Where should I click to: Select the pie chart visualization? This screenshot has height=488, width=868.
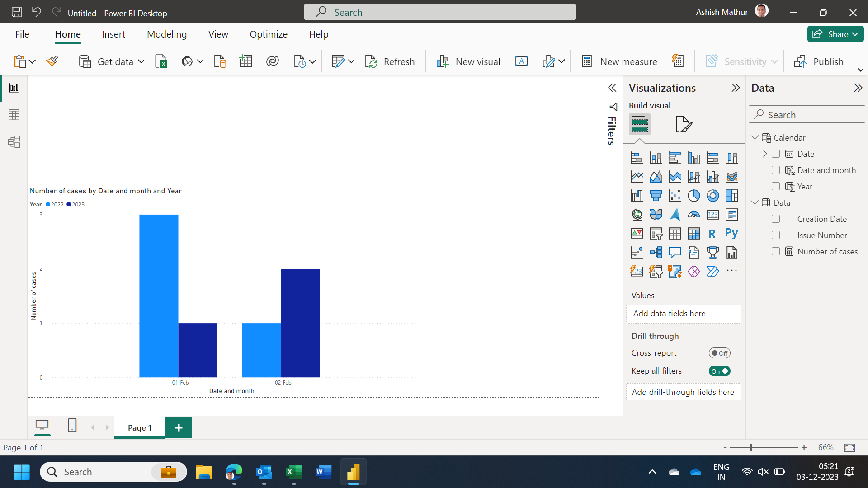tap(693, 196)
